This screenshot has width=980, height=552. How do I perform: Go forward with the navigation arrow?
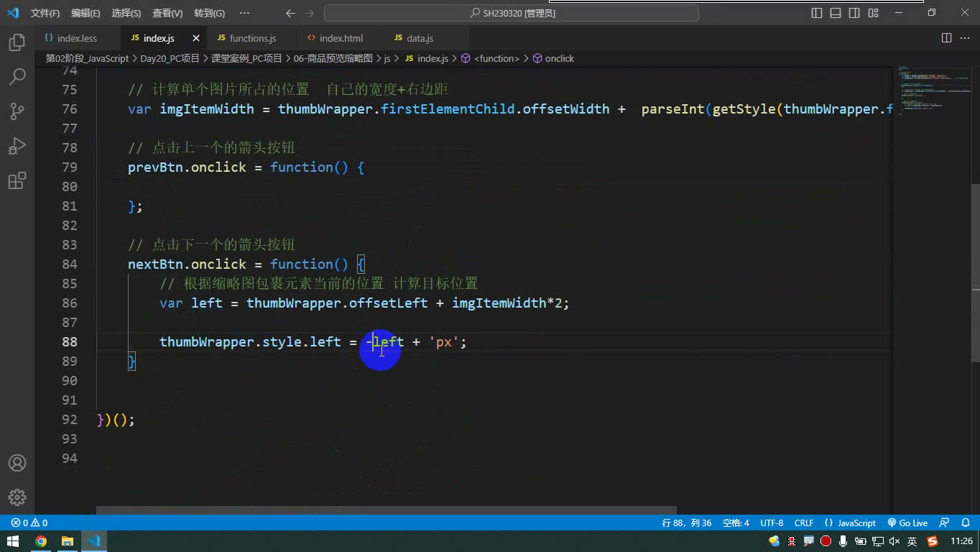pos(309,13)
